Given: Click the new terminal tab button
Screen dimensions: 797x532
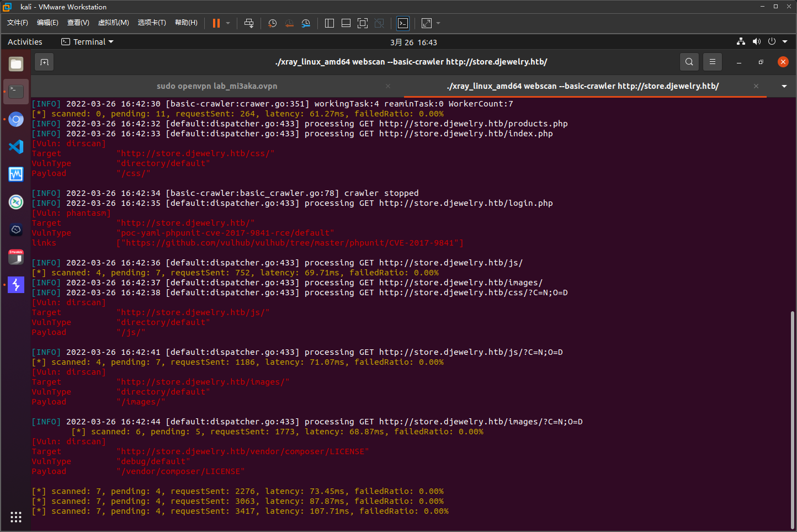Looking at the screenshot, I should coord(45,62).
